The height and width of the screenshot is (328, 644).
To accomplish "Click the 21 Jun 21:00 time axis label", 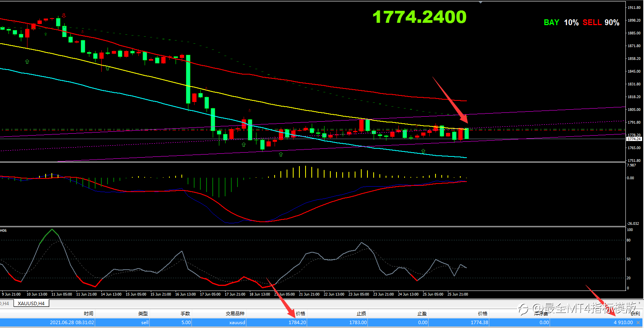I will (309, 294).
